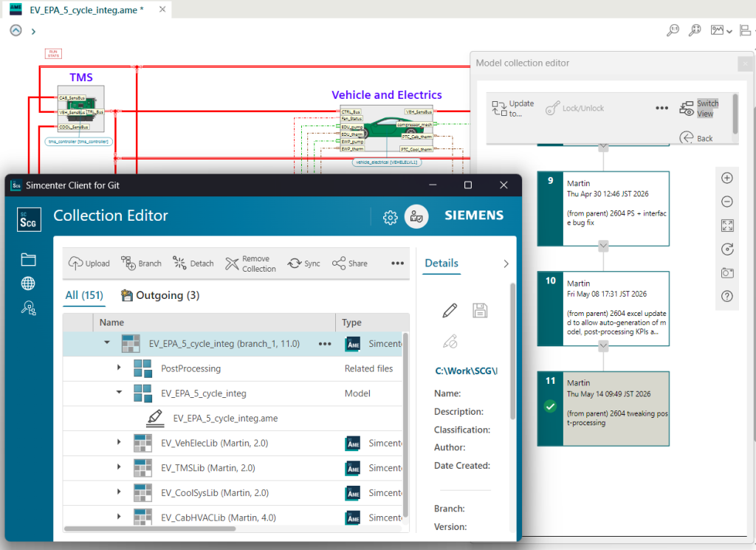Expand the PostProcessing row

119,368
